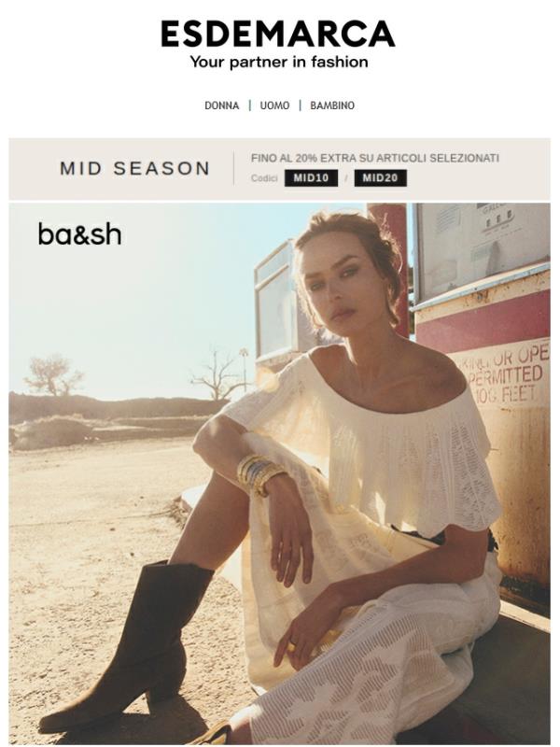Screen dimensions: 560x747
Task: Click the 'Your partner in fashion' tagline
Action: [279, 62]
